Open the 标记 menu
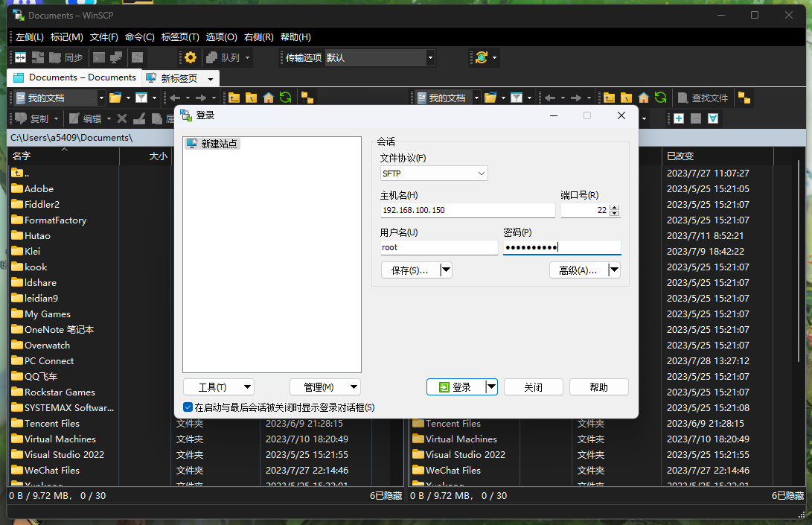This screenshot has width=812, height=525. coord(66,36)
